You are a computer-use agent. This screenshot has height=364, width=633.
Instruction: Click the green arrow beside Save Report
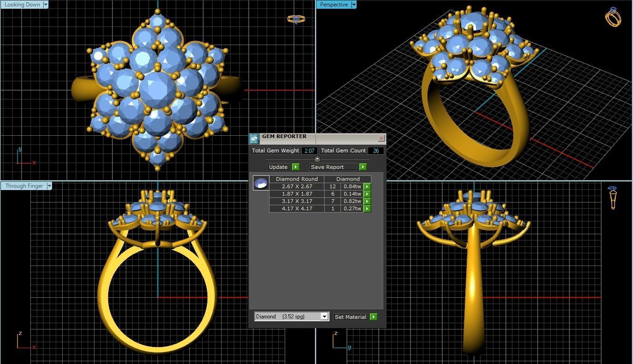(363, 167)
